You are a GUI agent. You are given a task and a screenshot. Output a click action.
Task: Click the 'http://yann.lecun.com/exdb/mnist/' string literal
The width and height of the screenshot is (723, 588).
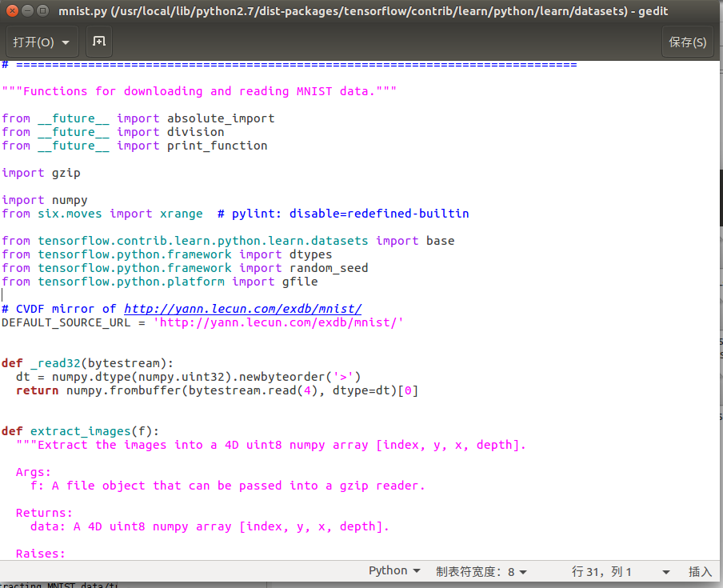click(x=278, y=322)
